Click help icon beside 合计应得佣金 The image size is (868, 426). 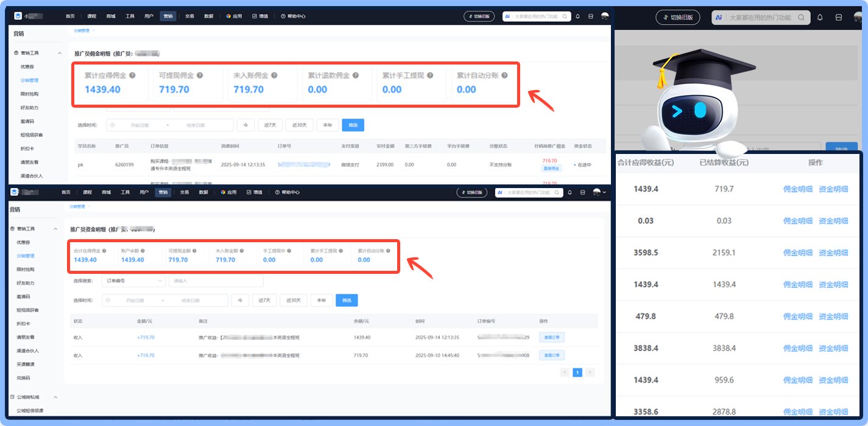coord(104,250)
